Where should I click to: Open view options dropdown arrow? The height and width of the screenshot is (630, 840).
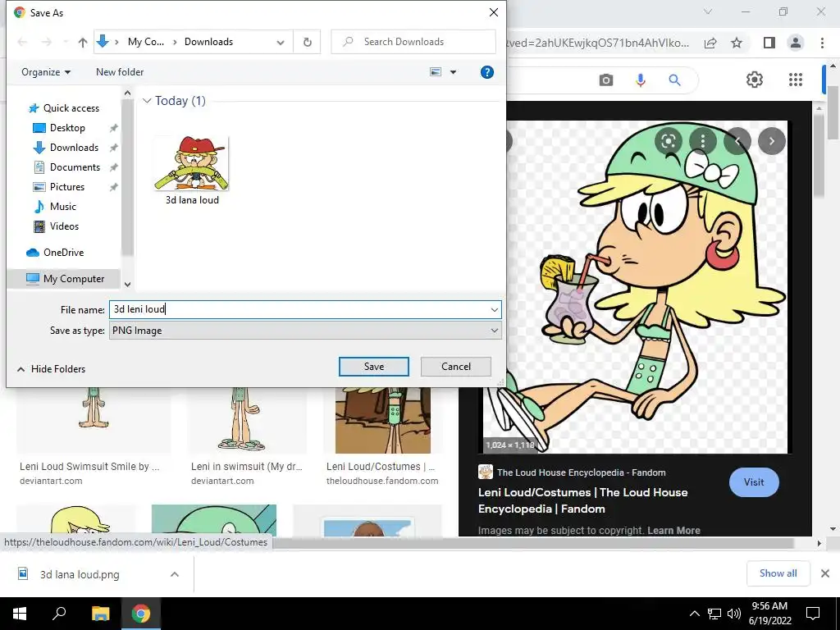(x=453, y=72)
